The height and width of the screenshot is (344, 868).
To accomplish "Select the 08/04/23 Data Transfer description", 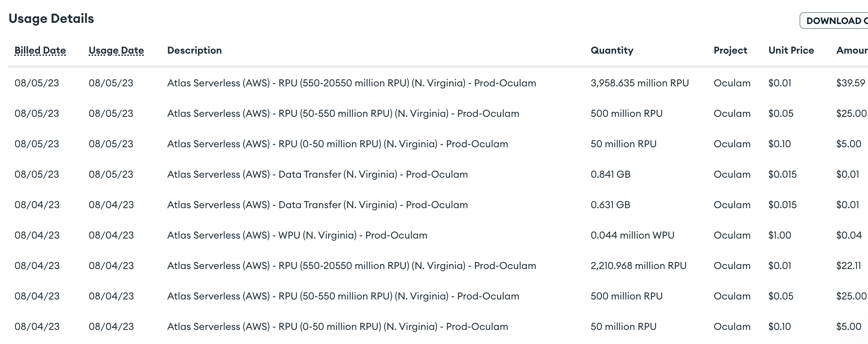I will pyautogui.click(x=317, y=205).
